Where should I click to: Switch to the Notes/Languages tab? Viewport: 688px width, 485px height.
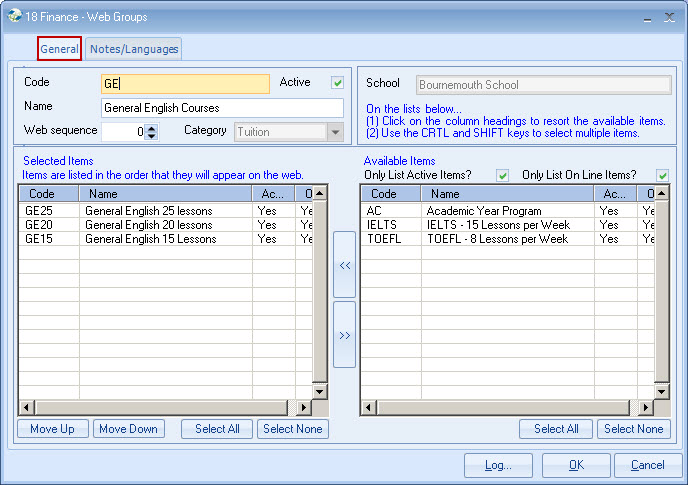pyautogui.click(x=134, y=49)
